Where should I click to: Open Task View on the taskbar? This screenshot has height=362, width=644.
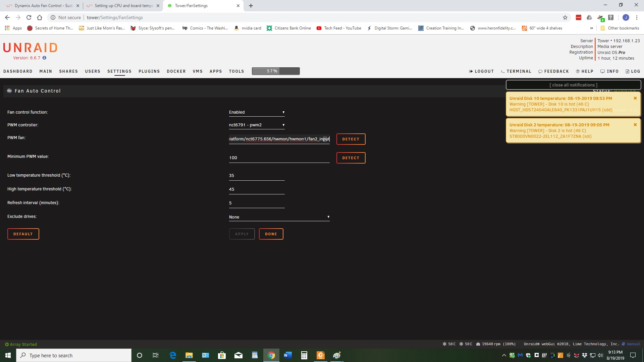pyautogui.click(x=156, y=355)
